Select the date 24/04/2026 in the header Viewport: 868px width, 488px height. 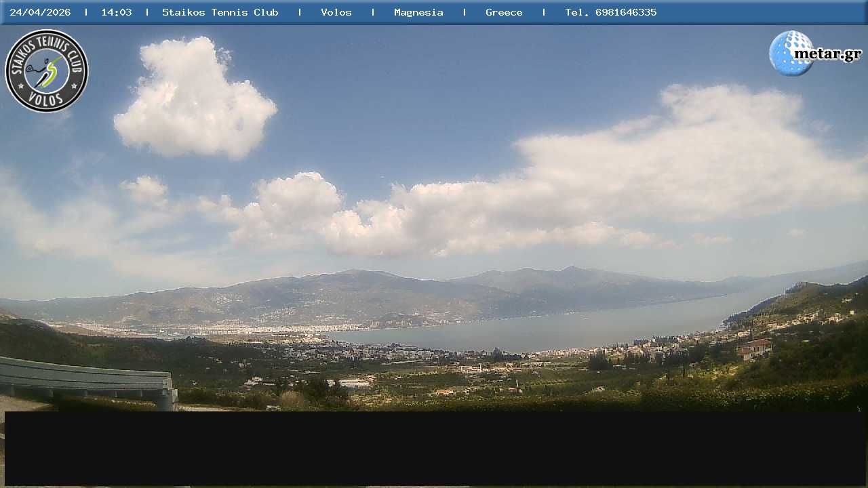tap(40, 12)
